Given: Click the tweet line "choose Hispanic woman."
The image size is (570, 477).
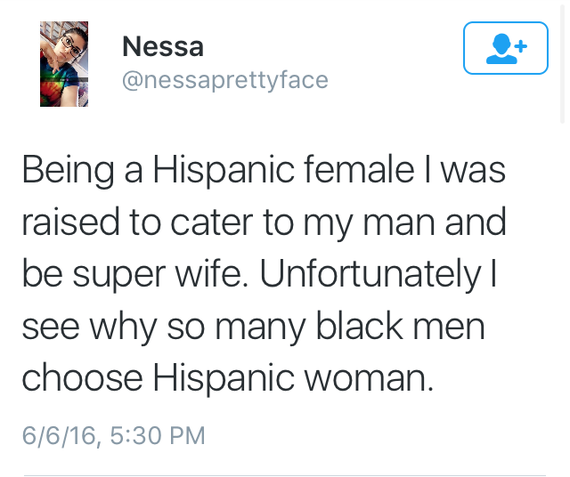Looking at the screenshot, I should (228, 378).
